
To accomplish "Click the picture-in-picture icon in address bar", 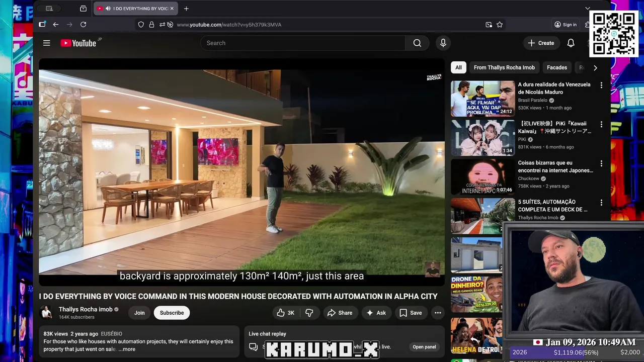I will [489, 25].
